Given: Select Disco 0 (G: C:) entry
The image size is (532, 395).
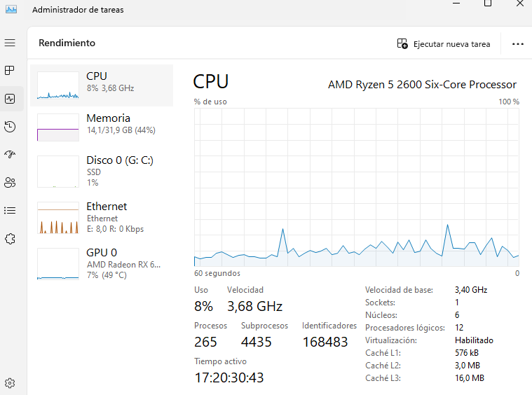Looking at the screenshot, I should (102, 171).
